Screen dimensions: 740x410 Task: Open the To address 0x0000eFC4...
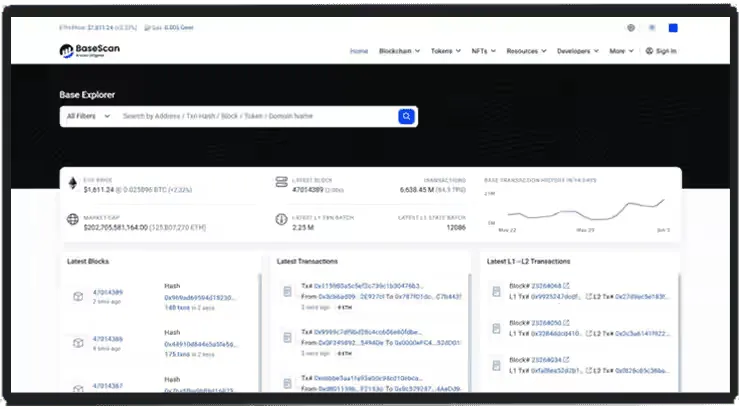pyautogui.click(x=428, y=343)
